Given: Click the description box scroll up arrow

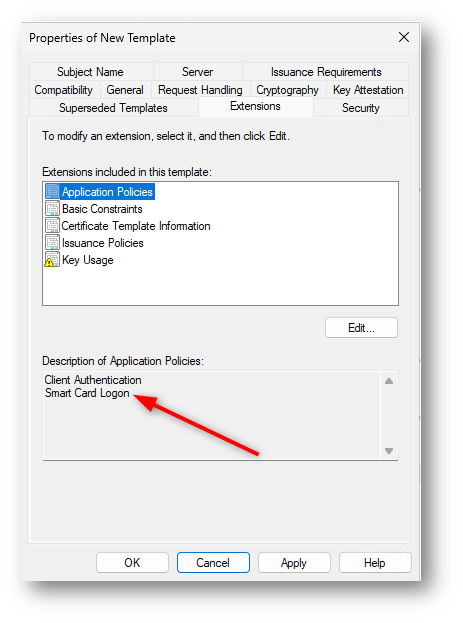Looking at the screenshot, I should pos(389,381).
